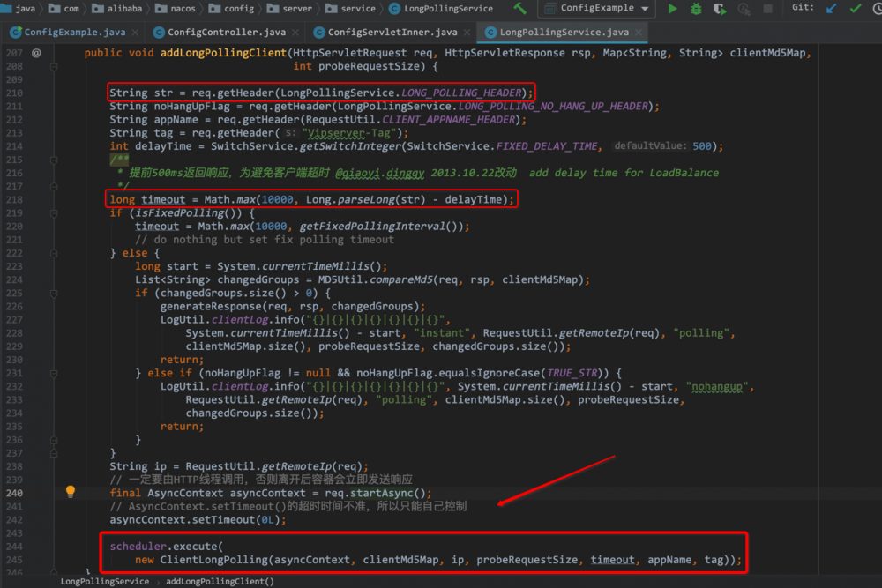Click the @ gutter marker on line 207
This screenshot has height=588, width=882.
coord(36,53)
